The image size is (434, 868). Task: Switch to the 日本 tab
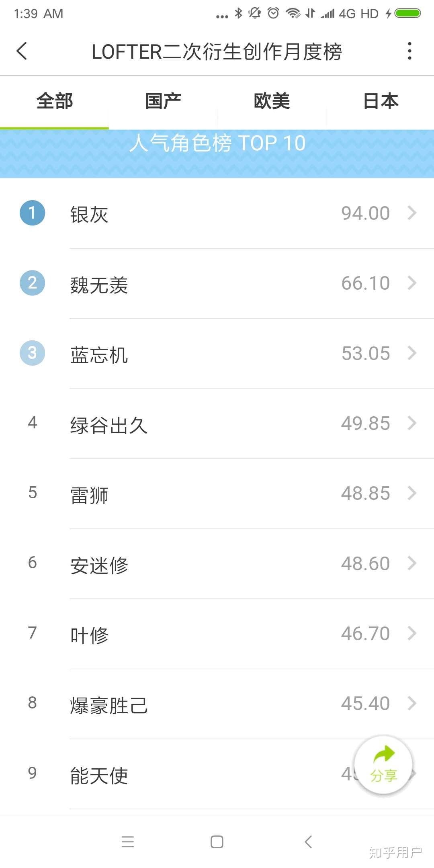(x=380, y=101)
